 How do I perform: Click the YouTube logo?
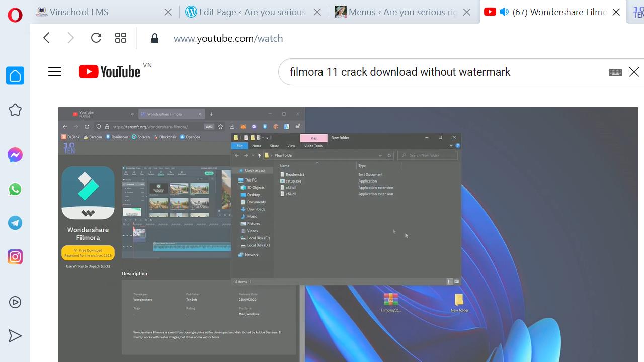coord(110,72)
